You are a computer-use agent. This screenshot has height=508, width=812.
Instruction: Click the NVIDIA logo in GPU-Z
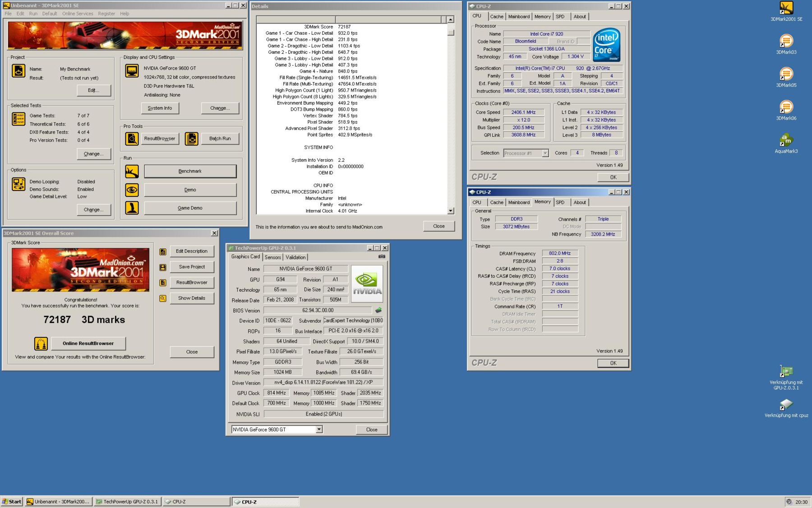click(367, 284)
